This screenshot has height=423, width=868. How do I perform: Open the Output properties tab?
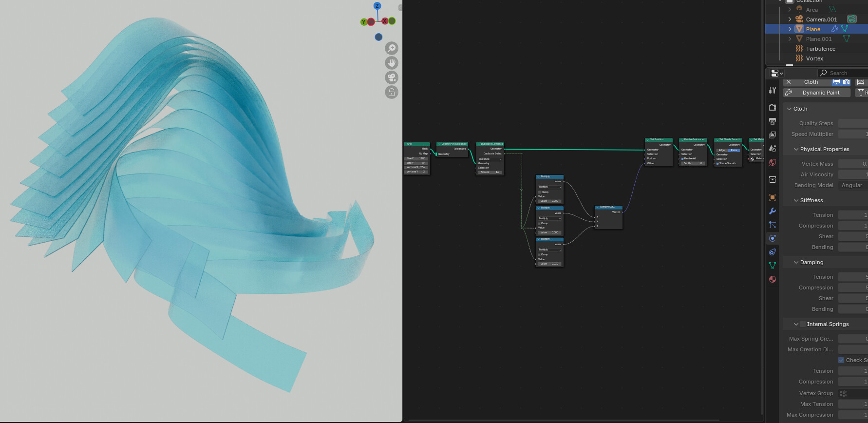[773, 121]
